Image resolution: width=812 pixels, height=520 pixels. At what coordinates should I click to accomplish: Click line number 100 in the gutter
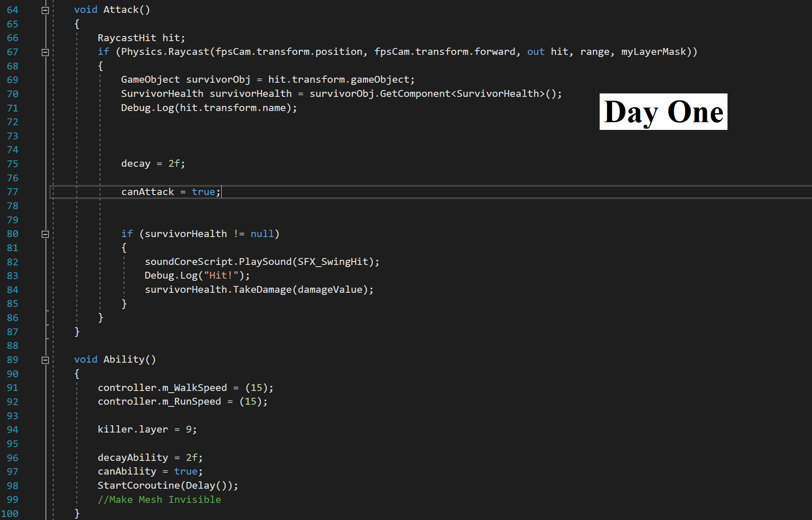[10, 514]
